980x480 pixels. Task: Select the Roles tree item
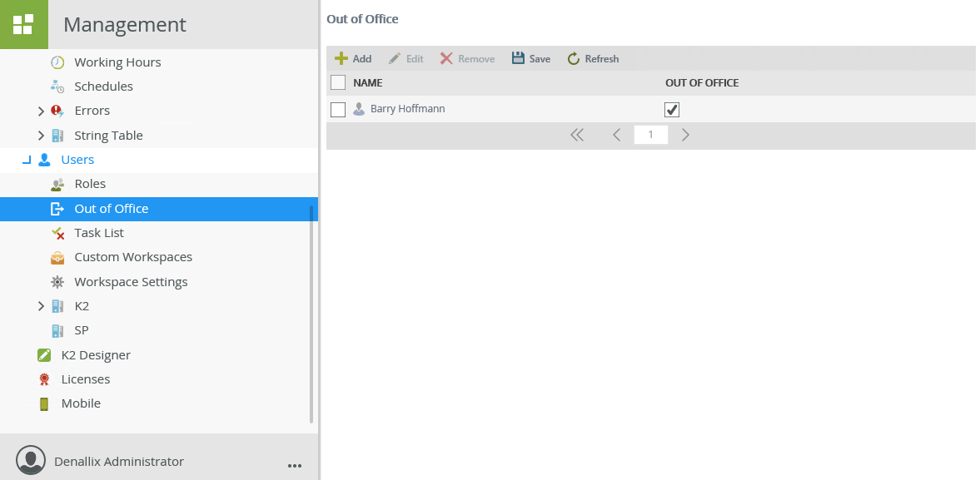coord(90,184)
